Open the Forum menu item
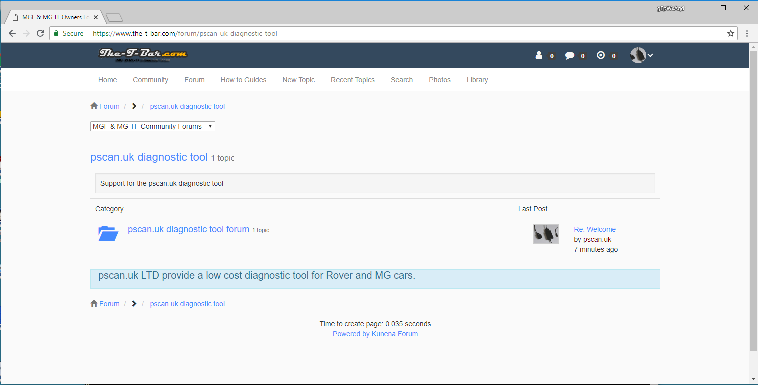The image size is (758, 385). pos(194,80)
